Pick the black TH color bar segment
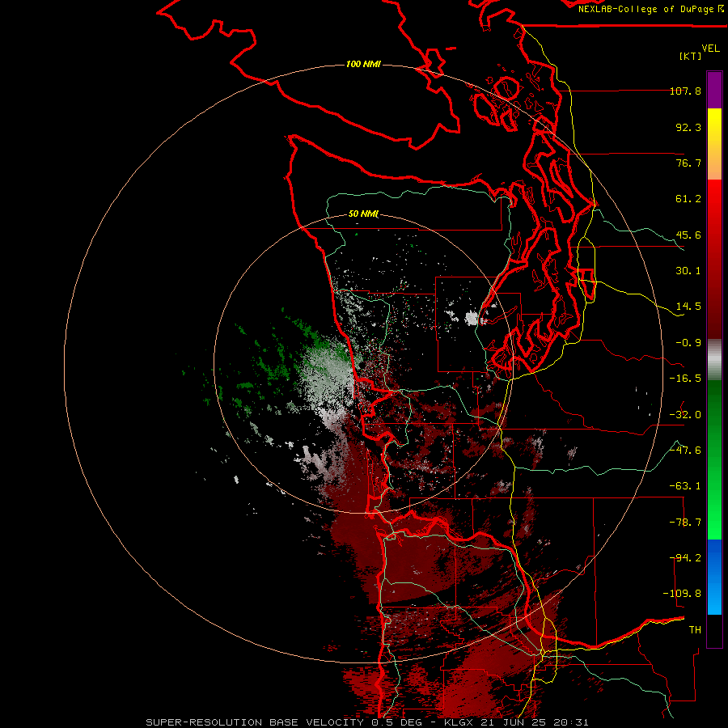 click(714, 630)
